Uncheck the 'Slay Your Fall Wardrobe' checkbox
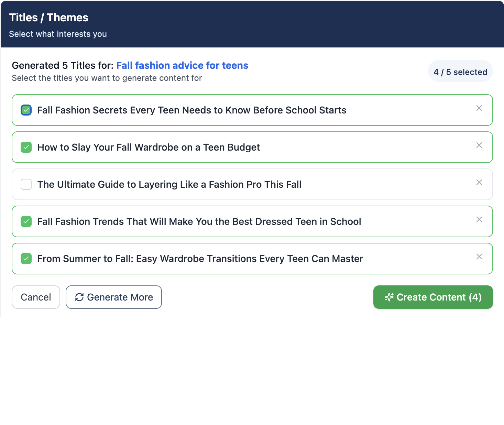This screenshot has width=504, height=425. pyautogui.click(x=26, y=147)
